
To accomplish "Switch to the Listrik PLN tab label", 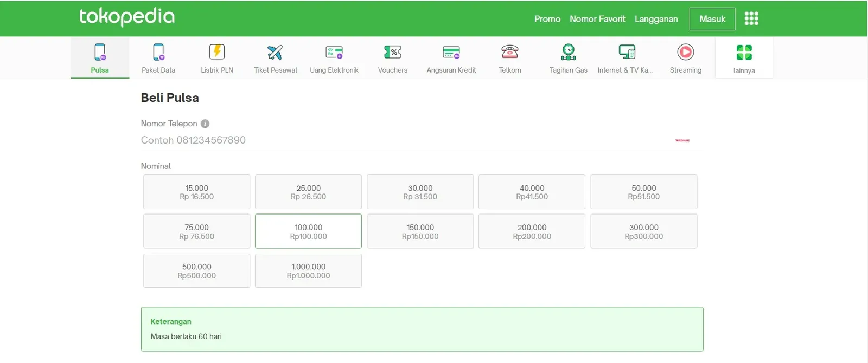I will (x=217, y=70).
